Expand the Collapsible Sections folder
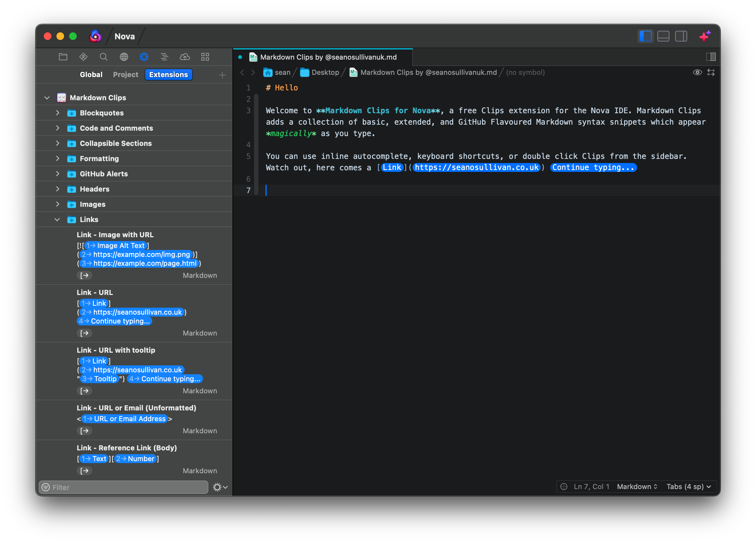756x543 pixels. (x=57, y=143)
